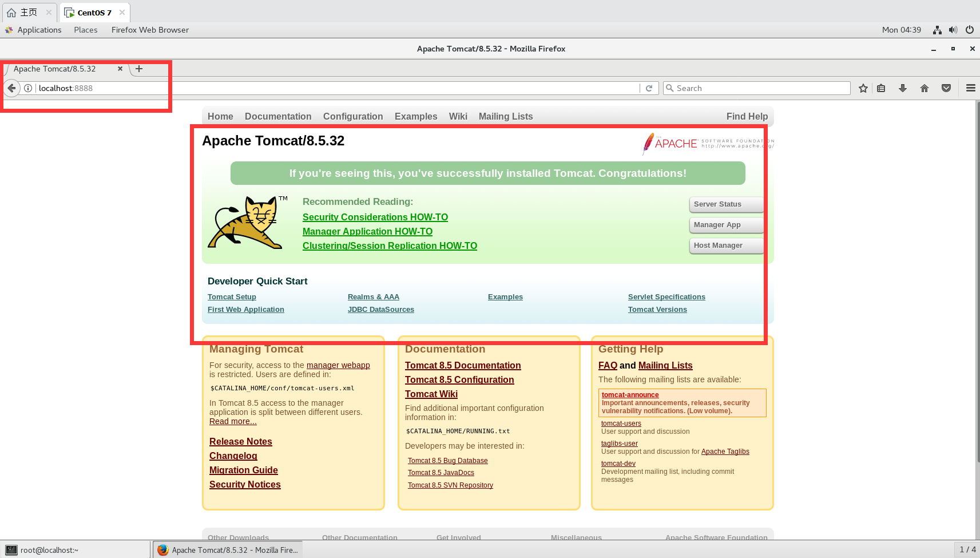Open Security Considerations HOW-TO link
This screenshot has width=980, height=558.
[375, 217]
